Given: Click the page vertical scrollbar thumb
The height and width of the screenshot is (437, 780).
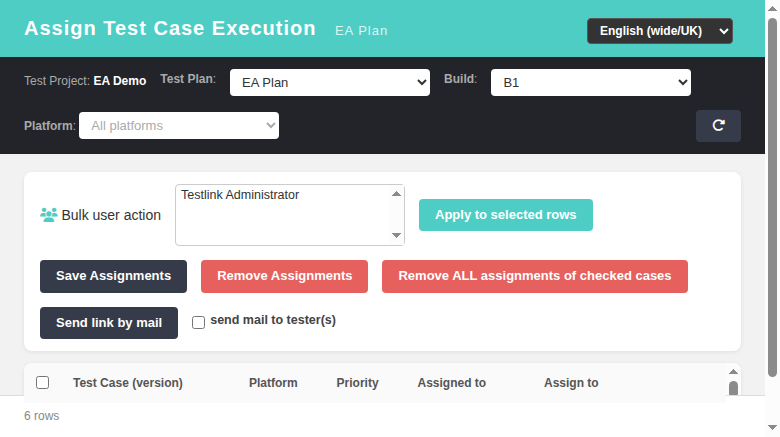Looking at the screenshot, I should [772, 197].
